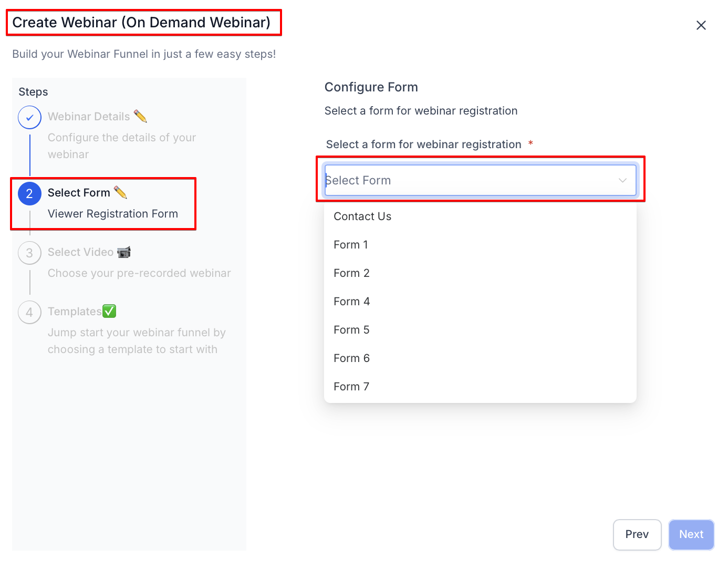Click the green checkmark beside Templates
728x579 pixels.
109,311
